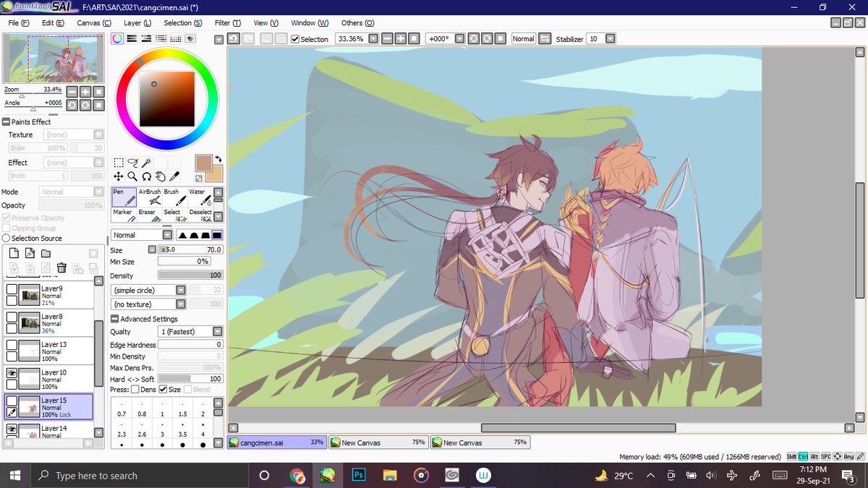
Task: Activate the eyedropper color picker tool
Action: pos(174,176)
